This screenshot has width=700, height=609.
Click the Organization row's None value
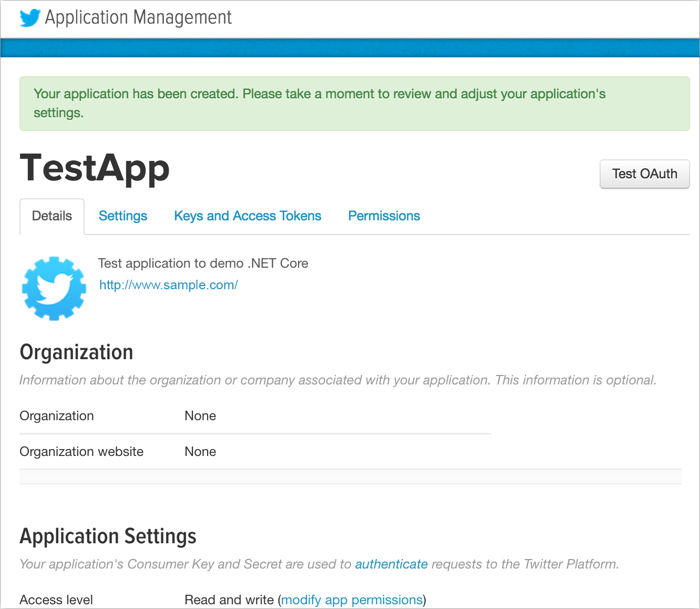(200, 416)
